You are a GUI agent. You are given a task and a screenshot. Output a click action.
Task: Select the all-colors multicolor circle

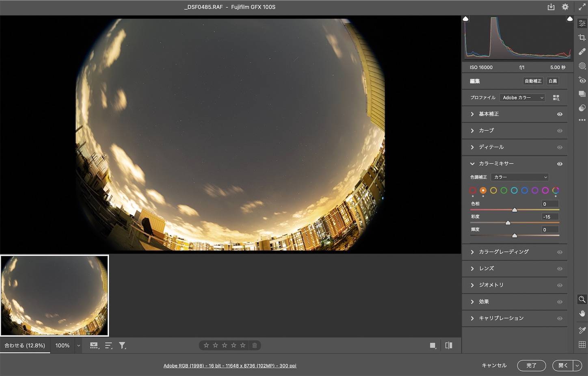click(x=556, y=190)
